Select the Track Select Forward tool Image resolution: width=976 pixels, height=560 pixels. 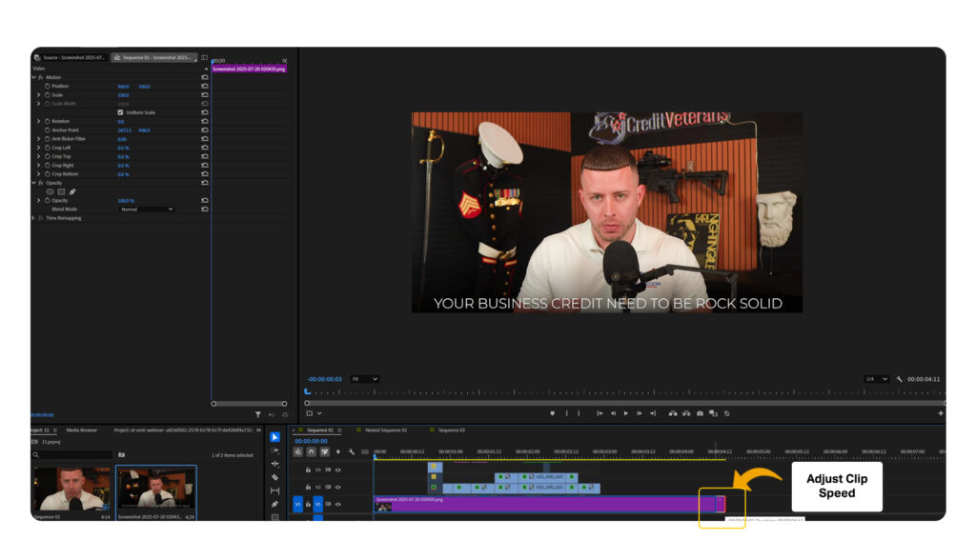274,450
